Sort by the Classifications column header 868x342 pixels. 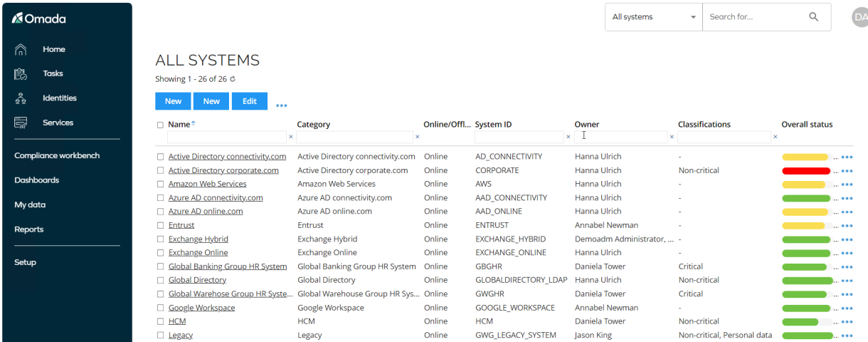coord(704,124)
